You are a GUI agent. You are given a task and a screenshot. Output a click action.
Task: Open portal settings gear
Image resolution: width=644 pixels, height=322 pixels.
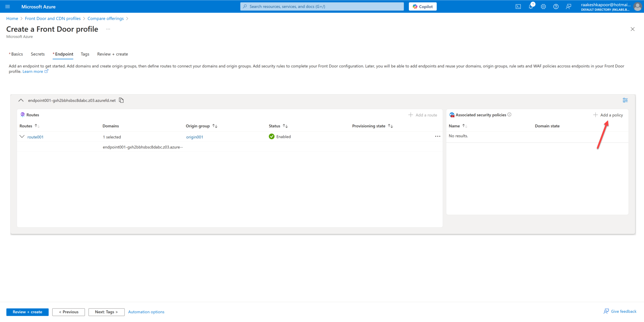click(543, 6)
